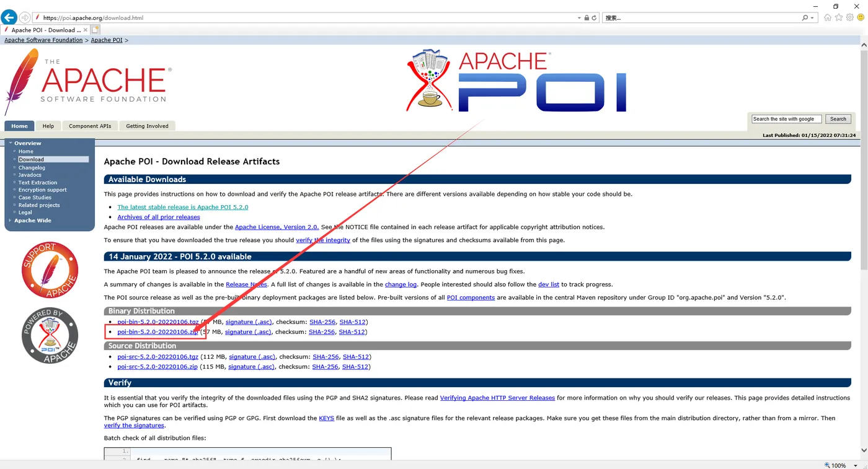Click the smiley feedback icon
868x469 pixels.
coord(861,18)
